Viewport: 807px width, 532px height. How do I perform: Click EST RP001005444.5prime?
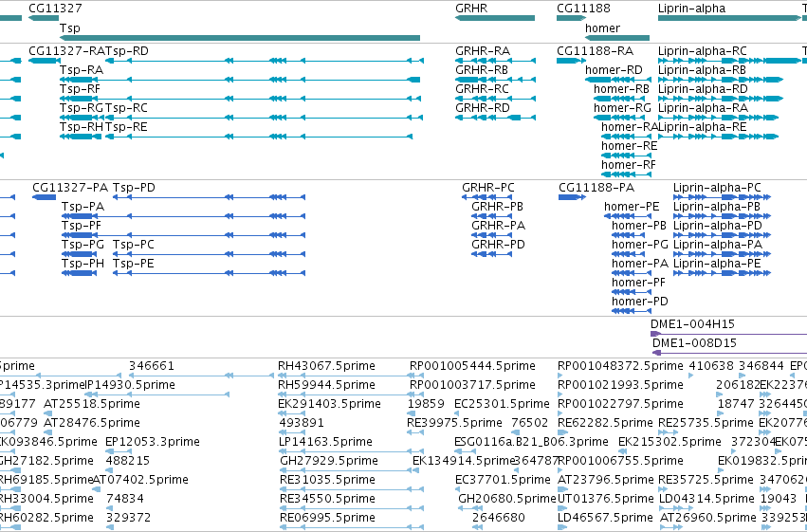[x=472, y=366]
